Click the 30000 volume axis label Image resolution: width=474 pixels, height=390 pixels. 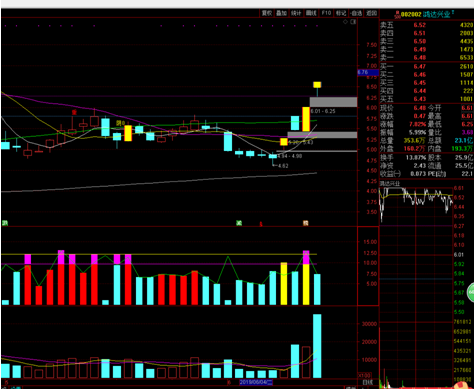click(369, 324)
